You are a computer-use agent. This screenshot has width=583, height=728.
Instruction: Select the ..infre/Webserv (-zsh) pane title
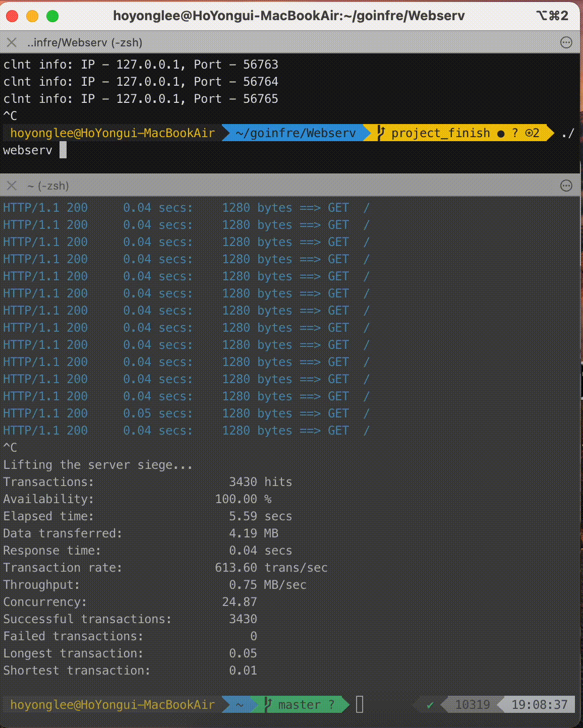point(85,42)
